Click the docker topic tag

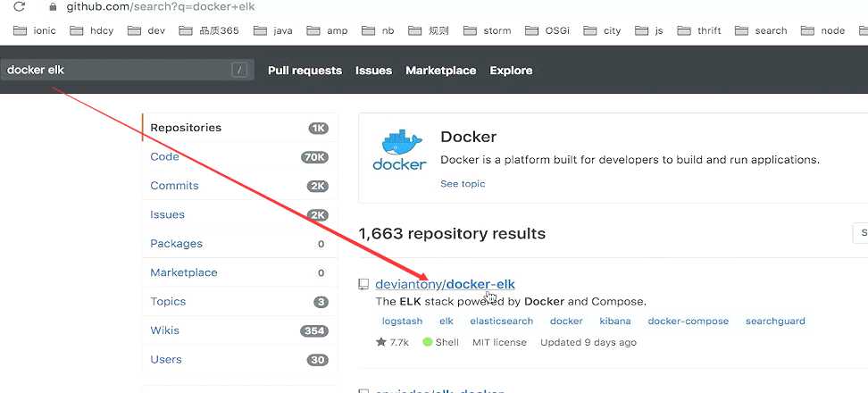point(566,321)
